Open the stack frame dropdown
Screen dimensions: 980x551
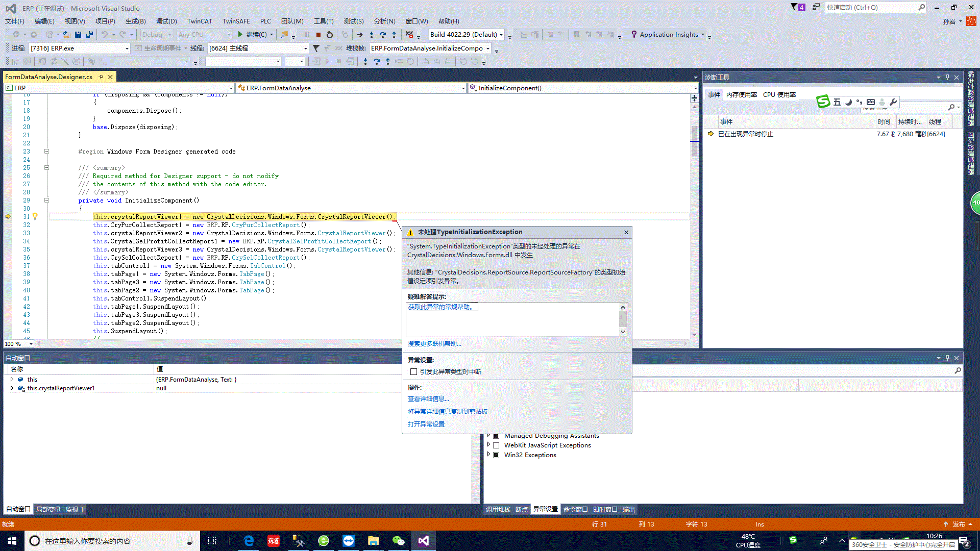[430, 48]
